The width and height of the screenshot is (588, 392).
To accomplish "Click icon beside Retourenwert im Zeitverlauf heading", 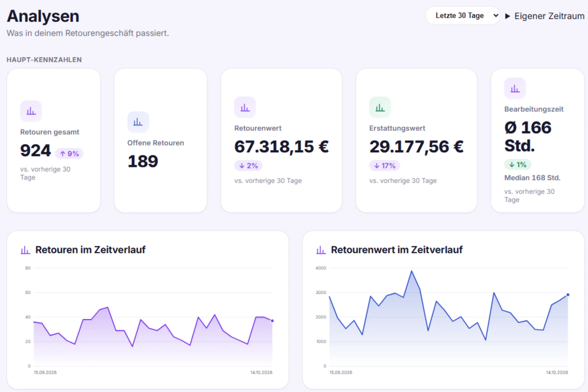I will (x=321, y=250).
